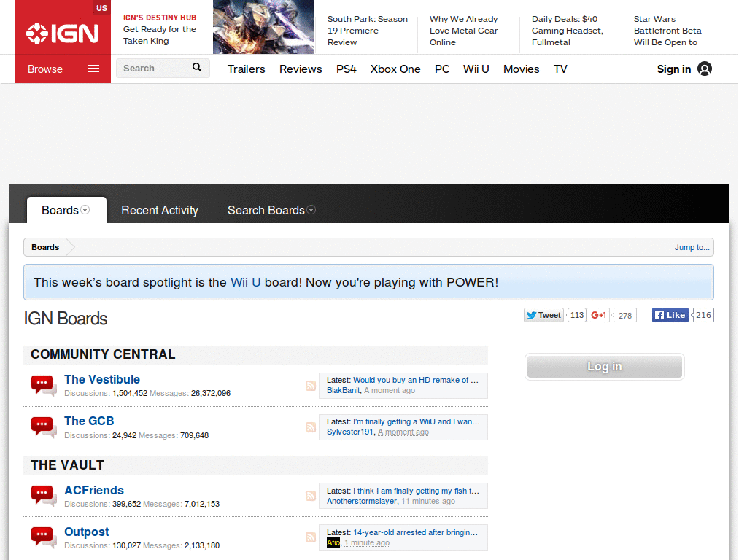Open the Browse menu
747x560 pixels.
63,69
